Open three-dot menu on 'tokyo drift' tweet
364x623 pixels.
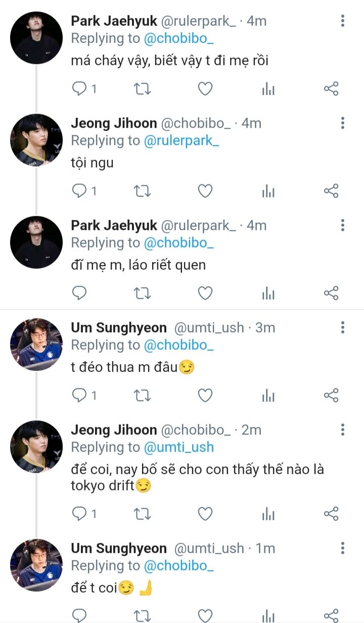tap(343, 430)
